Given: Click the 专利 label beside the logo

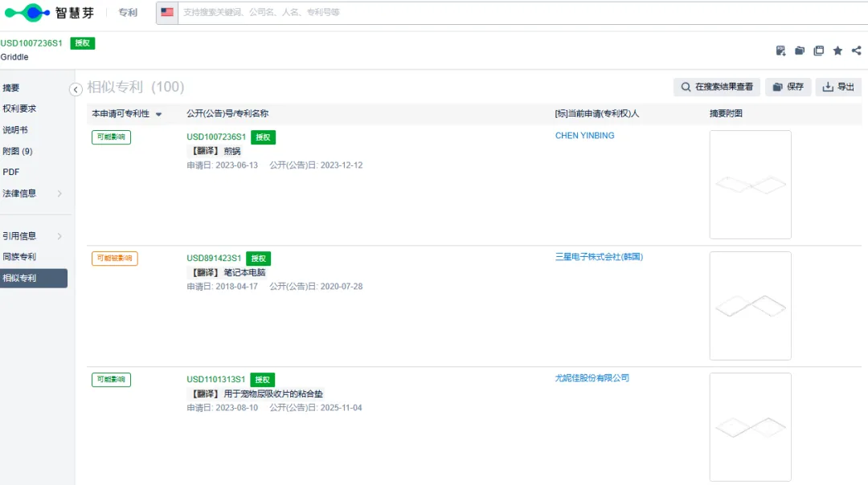Looking at the screenshot, I should 127,12.
